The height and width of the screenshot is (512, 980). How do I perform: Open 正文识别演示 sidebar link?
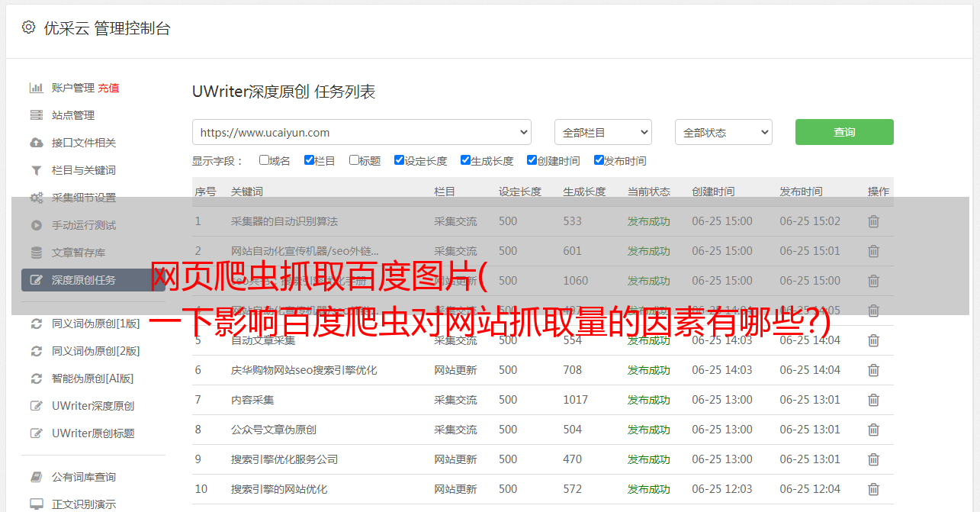tap(84, 504)
